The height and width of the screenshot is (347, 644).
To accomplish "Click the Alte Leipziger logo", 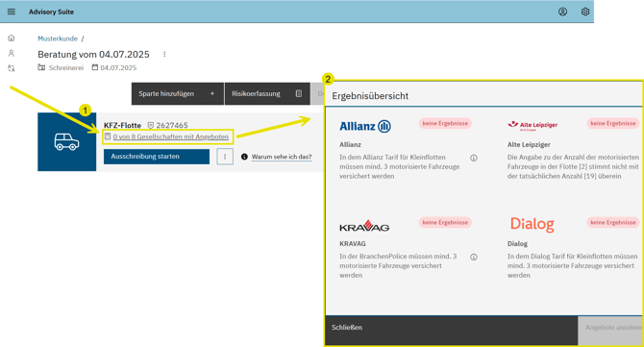I will 533,125.
